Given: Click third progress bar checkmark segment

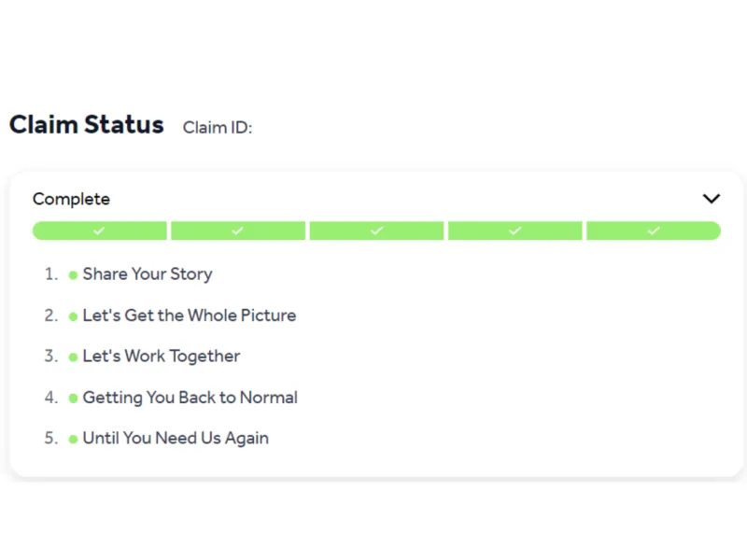Looking at the screenshot, I should (x=376, y=231).
